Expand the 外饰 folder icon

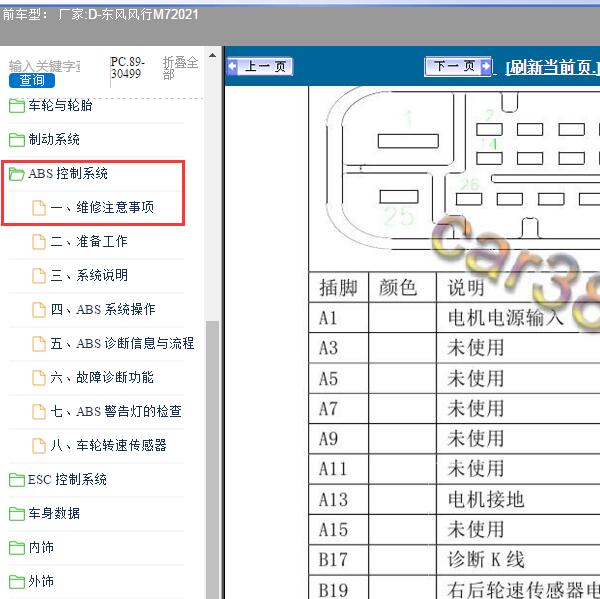coord(16,582)
